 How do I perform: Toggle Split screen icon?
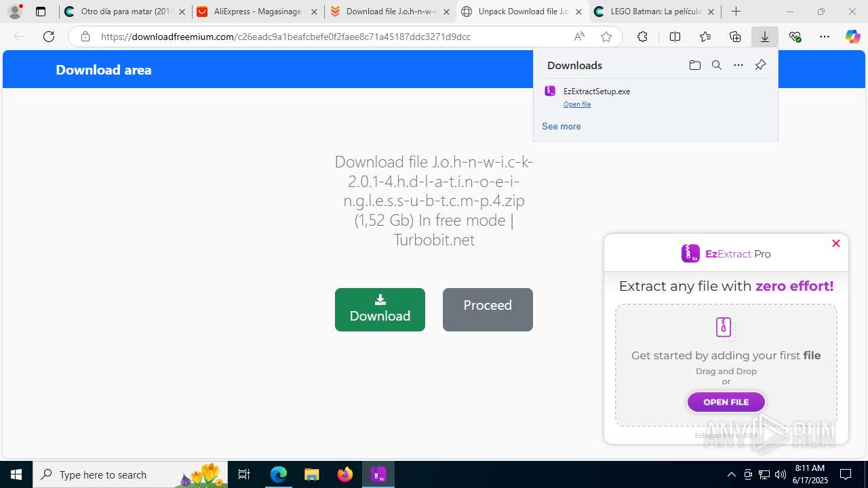(675, 37)
